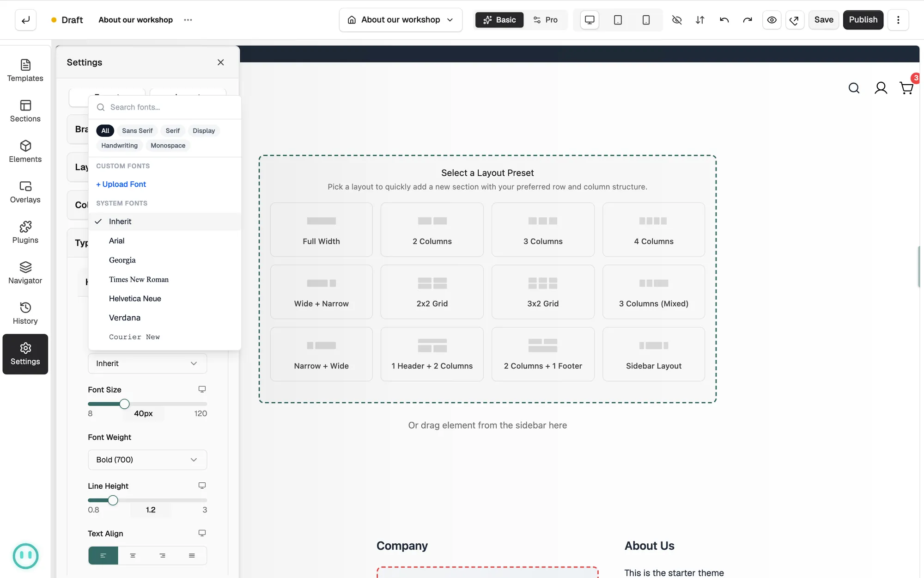924x578 pixels.
Task: Open the shopping cart icon
Action: [906, 88]
